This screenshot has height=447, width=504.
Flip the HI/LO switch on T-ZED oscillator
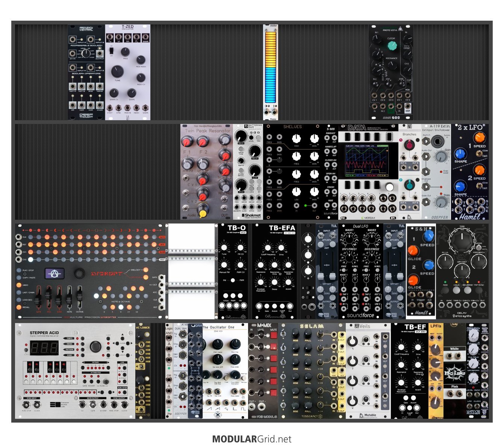tap(112, 50)
